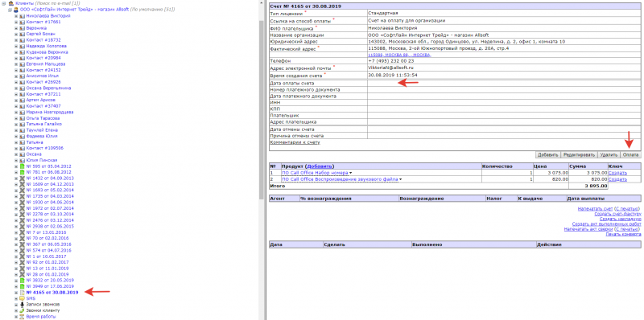Open the Напечатать акт сверки link
The image size is (644, 320).
click(588, 229)
